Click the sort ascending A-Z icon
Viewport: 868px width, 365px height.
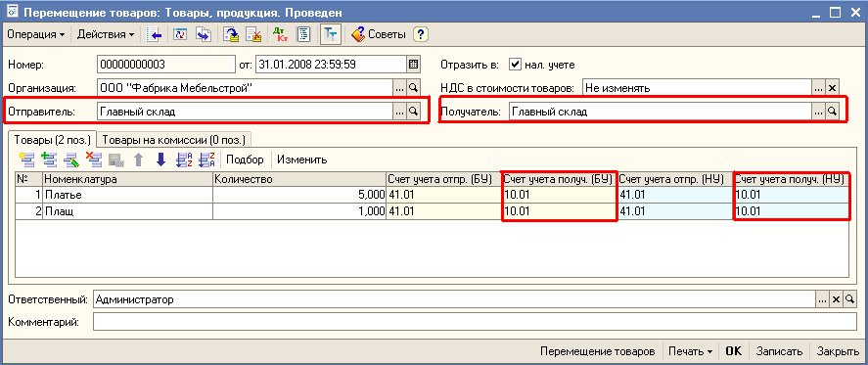(183, 160)
